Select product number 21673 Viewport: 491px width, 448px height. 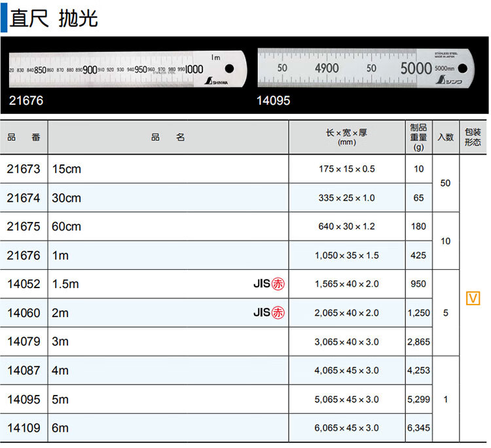click(x=24, y=169)
